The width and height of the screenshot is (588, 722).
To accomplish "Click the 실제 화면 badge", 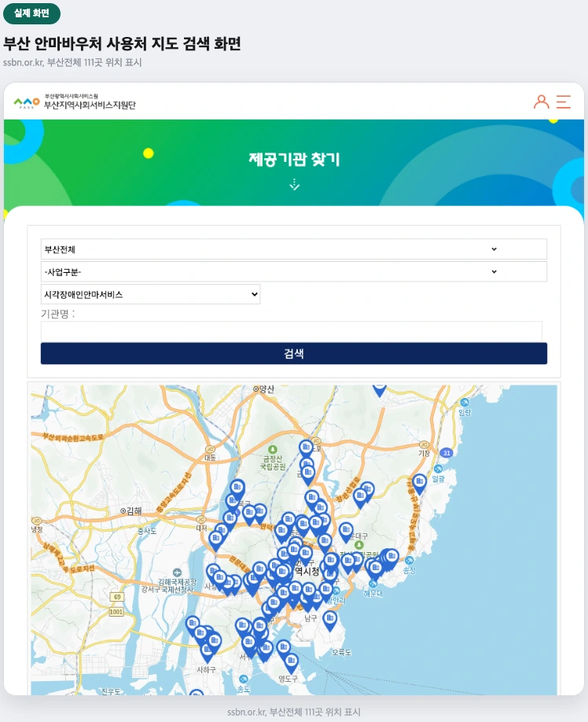I will (x=31, y=13).
